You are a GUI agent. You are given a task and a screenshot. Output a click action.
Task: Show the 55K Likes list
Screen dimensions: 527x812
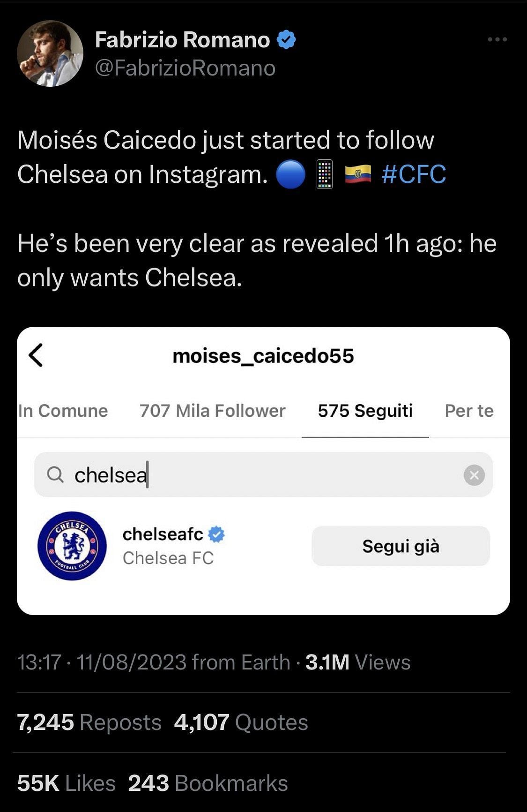[x=66, y=783]
